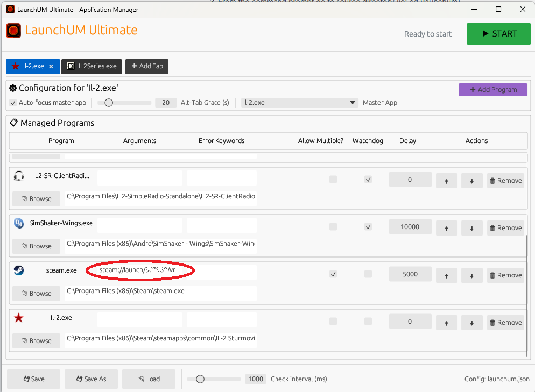Toggle Watchdog for SimShaker-Wings.exe
Image resolution: width=535 pixels, height=392 pixels.
[368, 227]
